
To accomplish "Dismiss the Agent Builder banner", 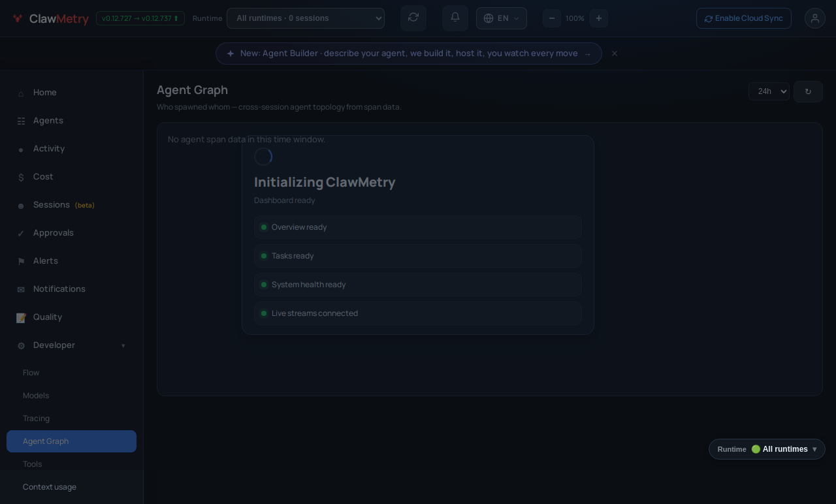I will click(x=615, y=54).
